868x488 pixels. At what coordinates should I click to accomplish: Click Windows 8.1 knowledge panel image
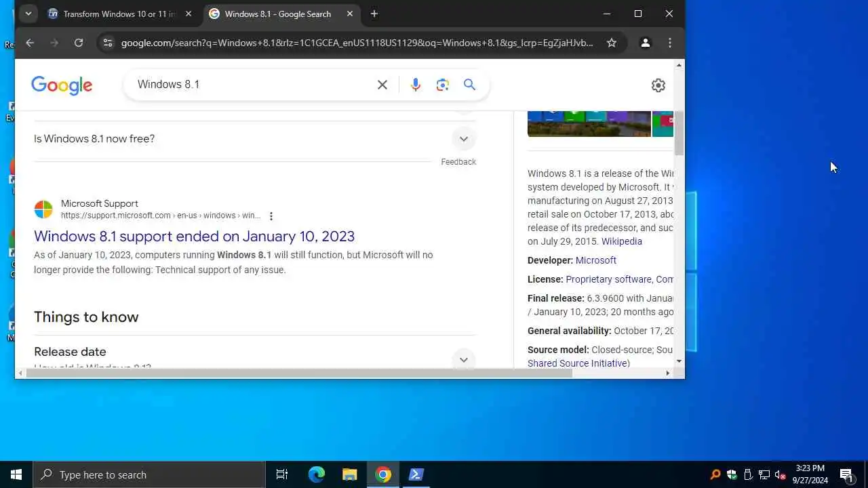589,123
